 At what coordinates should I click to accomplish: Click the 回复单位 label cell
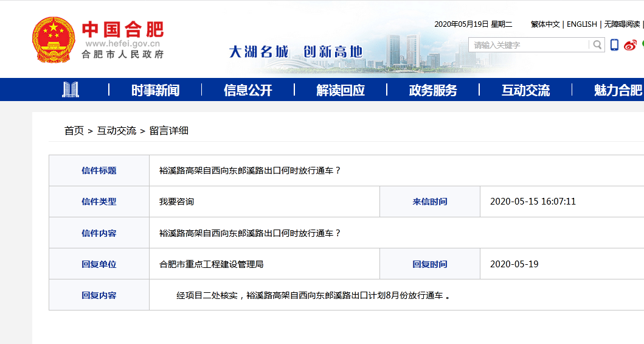click(x=99, y=264)
